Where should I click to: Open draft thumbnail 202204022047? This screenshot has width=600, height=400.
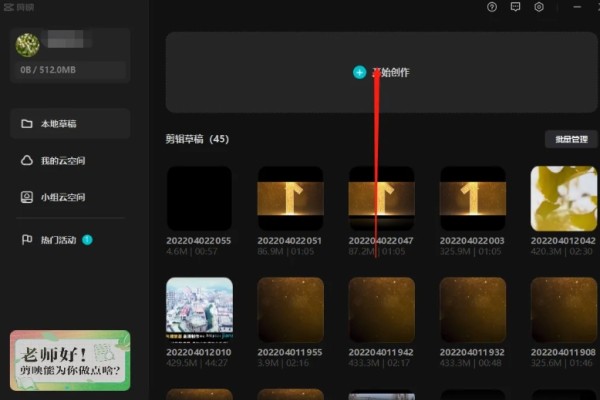pyautogui.click(x=381, y=198)
